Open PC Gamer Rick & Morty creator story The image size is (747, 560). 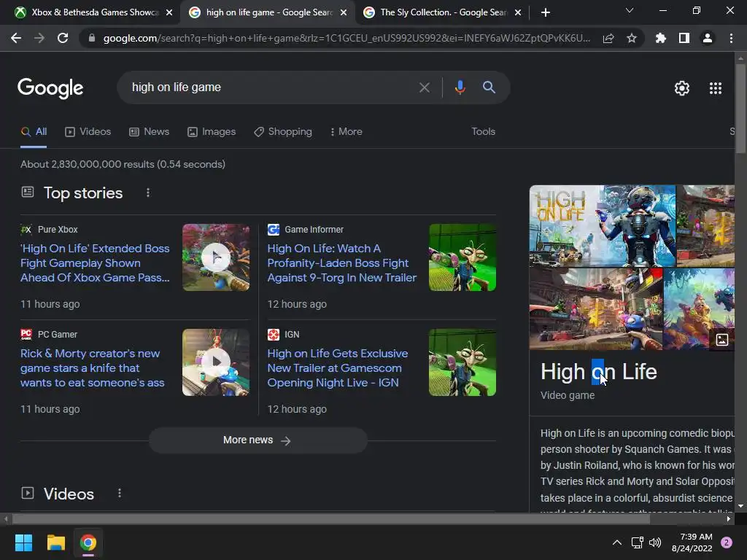[x=92, y=368]
